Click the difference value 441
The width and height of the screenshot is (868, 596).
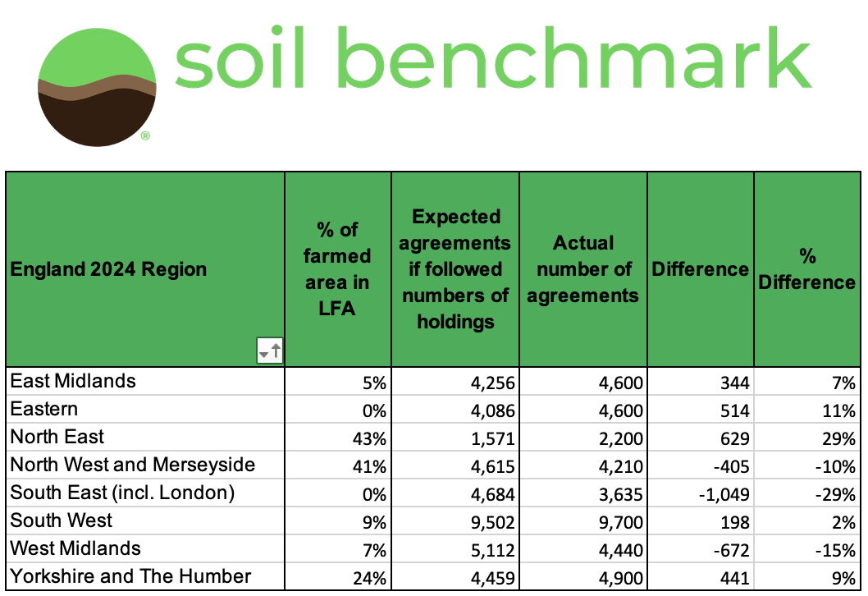tap(701, 576)
